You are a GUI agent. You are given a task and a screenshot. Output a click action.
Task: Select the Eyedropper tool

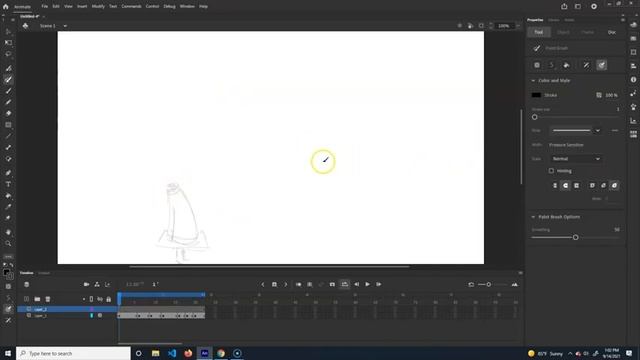pyautogui.click(x=8, y=207)
